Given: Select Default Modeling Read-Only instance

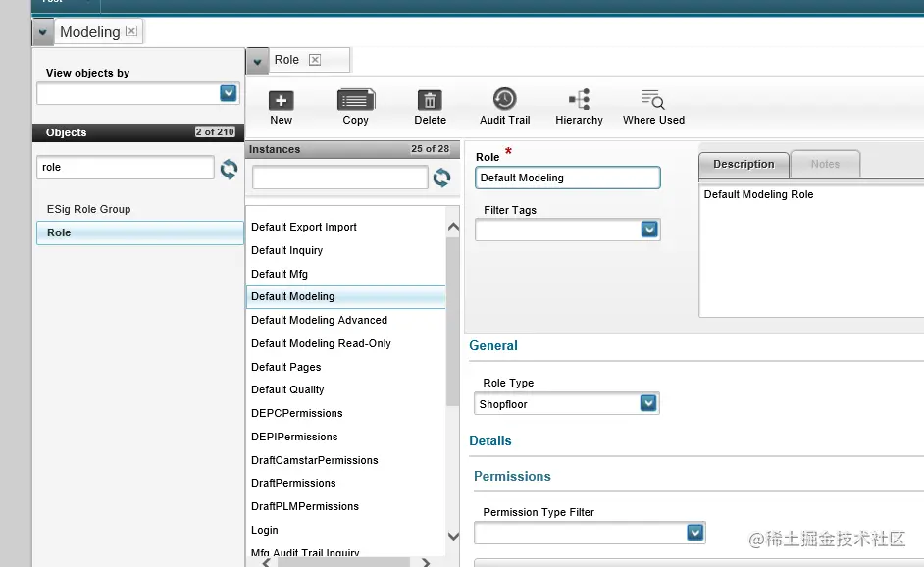Looking at the screenshot, I should [321, 343].
